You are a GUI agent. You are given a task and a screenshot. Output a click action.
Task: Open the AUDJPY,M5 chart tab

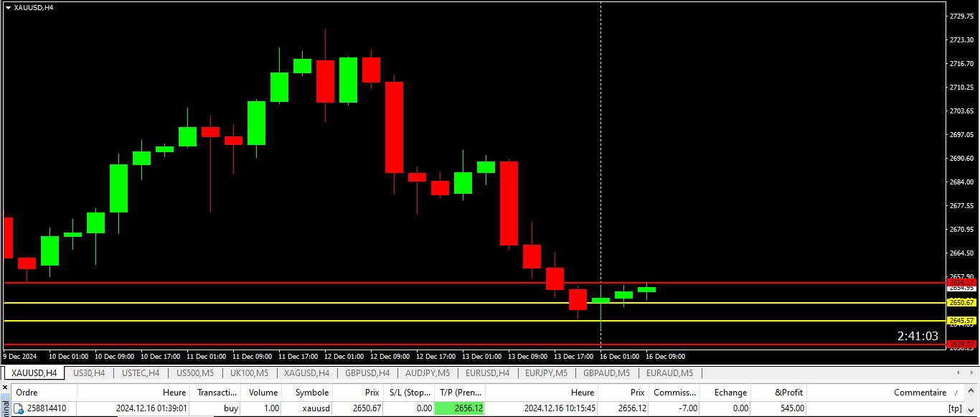pos(428,373)
